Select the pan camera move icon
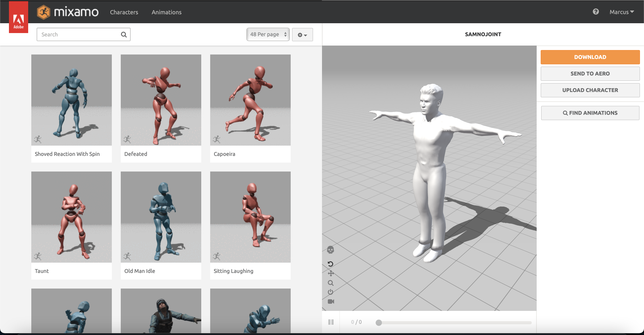The image size is (644, 335). (331, 273)
